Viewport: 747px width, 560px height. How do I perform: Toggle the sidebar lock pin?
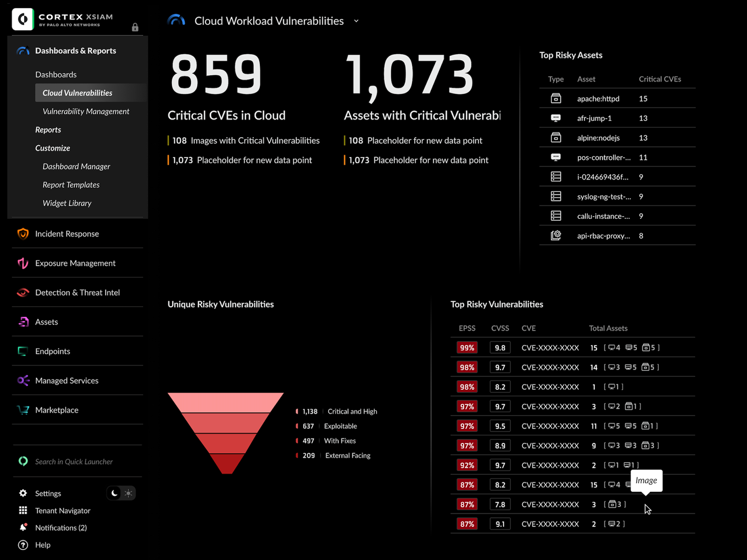[x=135, y=27]
